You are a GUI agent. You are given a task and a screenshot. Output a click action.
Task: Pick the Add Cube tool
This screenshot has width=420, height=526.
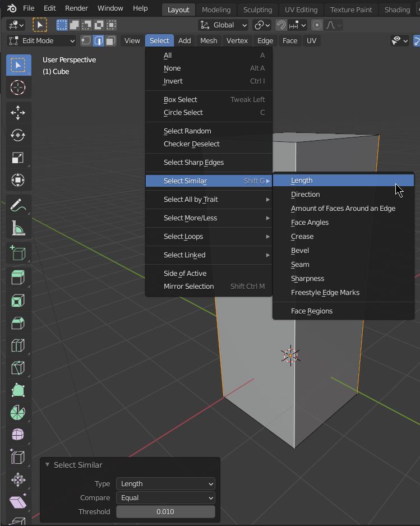pyautogui.click(x=19, y=253)
